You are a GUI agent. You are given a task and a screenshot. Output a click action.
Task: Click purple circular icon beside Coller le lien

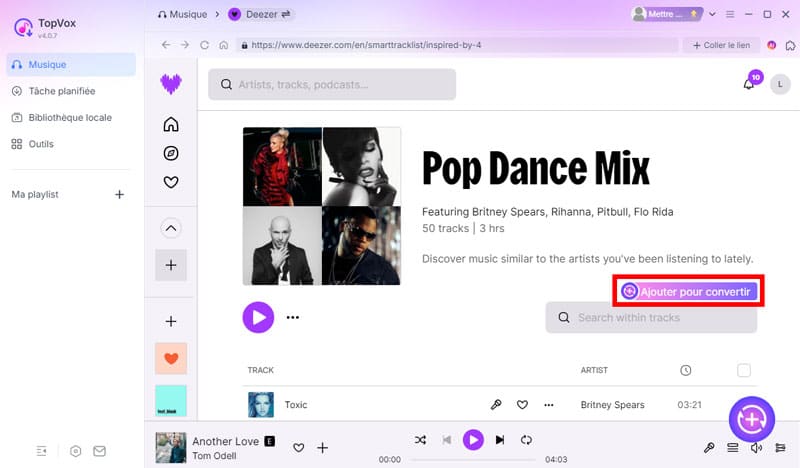coord(771,45)
